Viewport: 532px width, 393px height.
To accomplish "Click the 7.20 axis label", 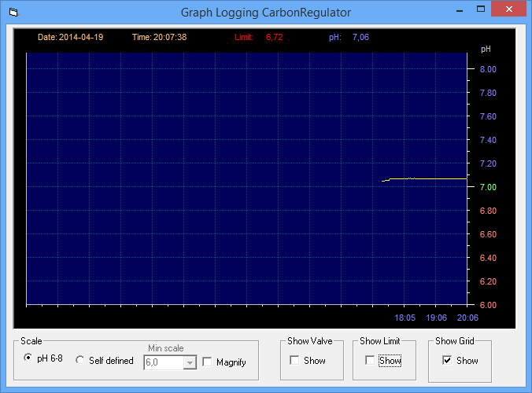I will pyautogui.click(x=488, y=163).
